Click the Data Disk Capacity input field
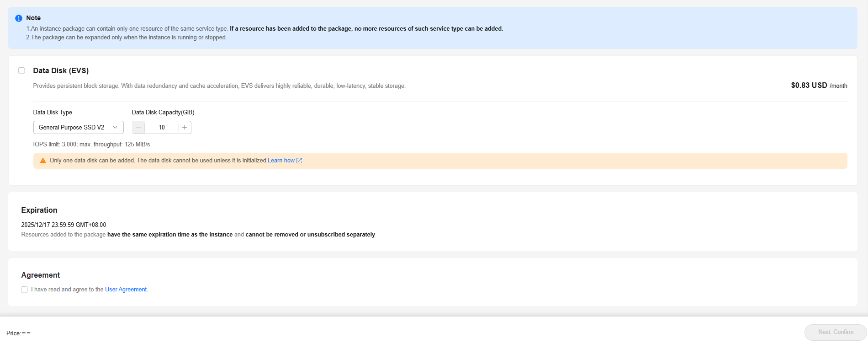This screenshot has height=344, width=868. coord(162,128)
